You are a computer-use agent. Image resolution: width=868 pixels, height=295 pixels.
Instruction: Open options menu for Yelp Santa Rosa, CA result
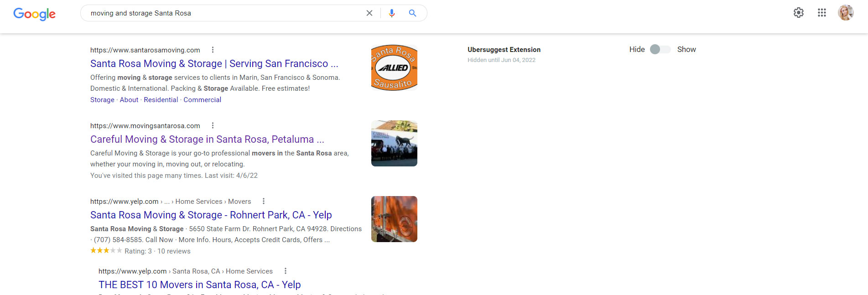[286, 271]
